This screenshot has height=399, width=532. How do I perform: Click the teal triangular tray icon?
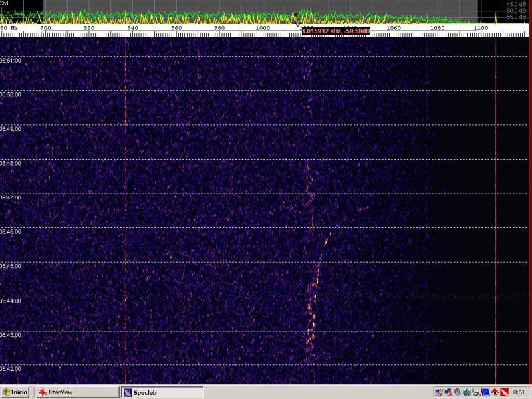tap(467, 392)
